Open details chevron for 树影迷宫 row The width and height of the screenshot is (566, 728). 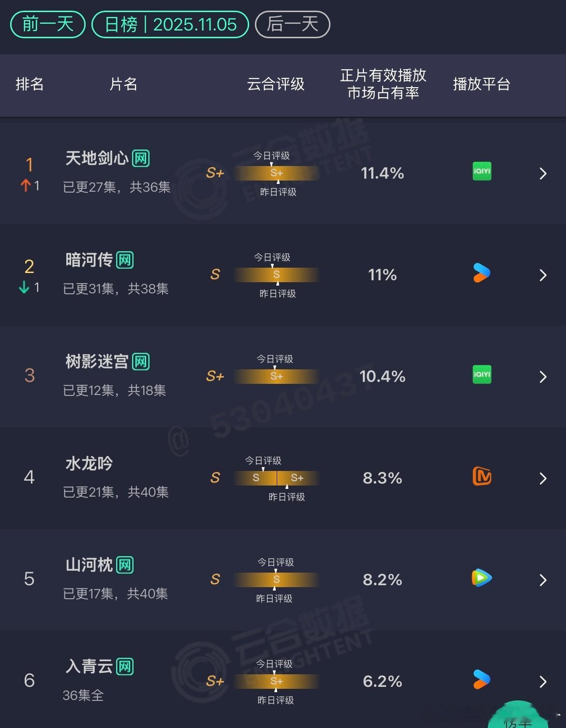[543, 377]
